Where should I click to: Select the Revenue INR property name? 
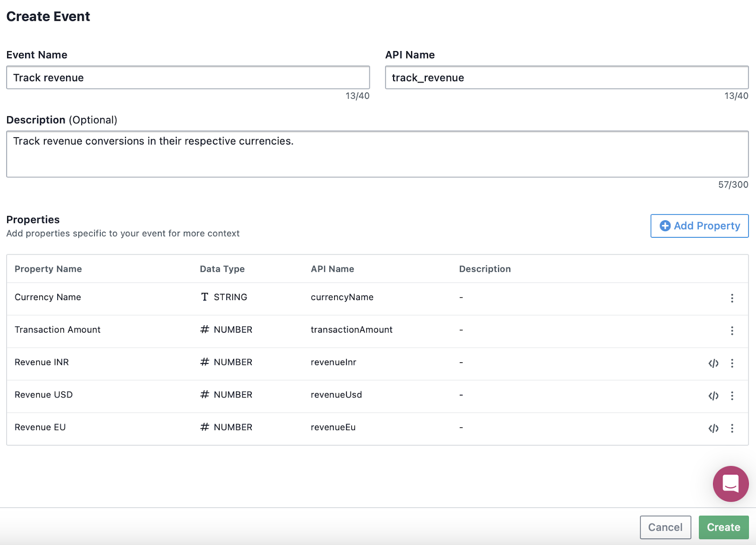point(42,362)
